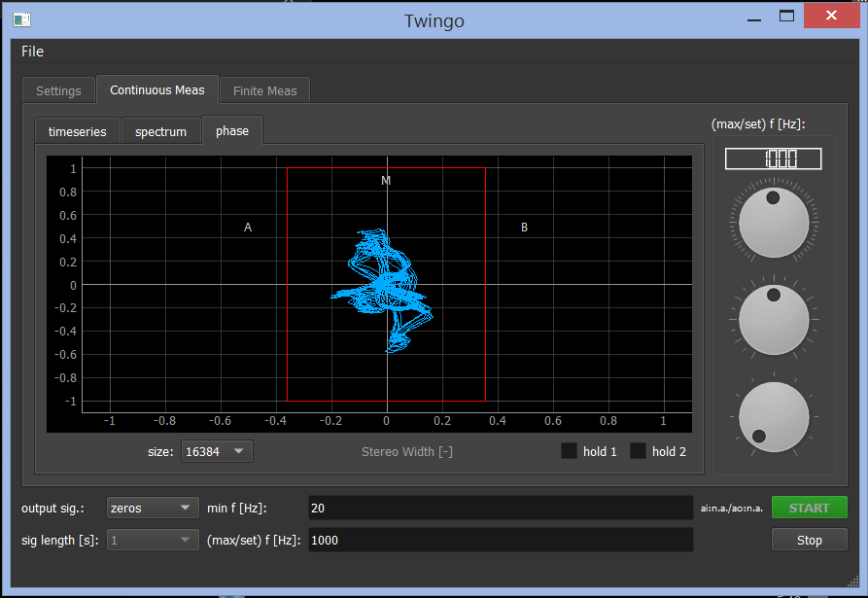This screenshot has height=598, width=868.
Task: Click the 'A' label in the phase plot
Action: [x=248, y=227]
